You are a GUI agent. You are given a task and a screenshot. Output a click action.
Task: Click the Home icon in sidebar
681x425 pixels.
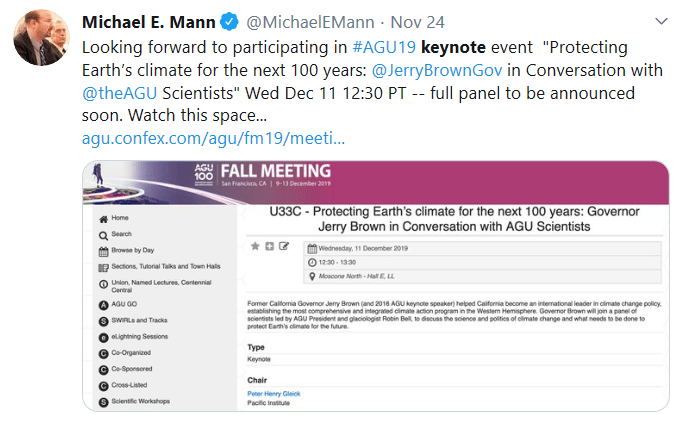click(103, 217)
